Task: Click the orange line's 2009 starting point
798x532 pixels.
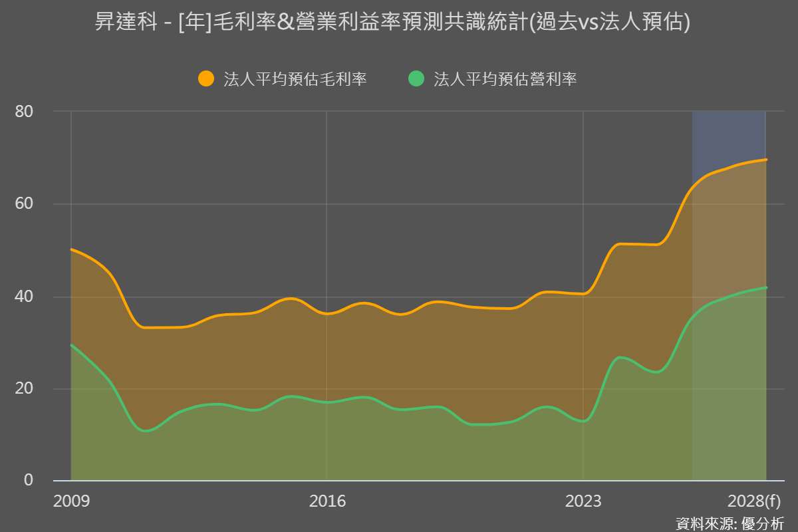Action: [x=72, y=249]
